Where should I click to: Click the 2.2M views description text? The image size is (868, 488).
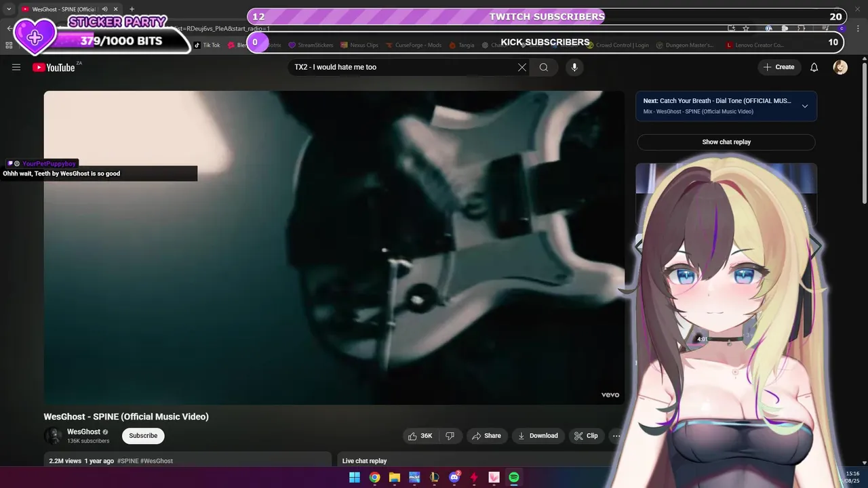[x=64, y=461]
